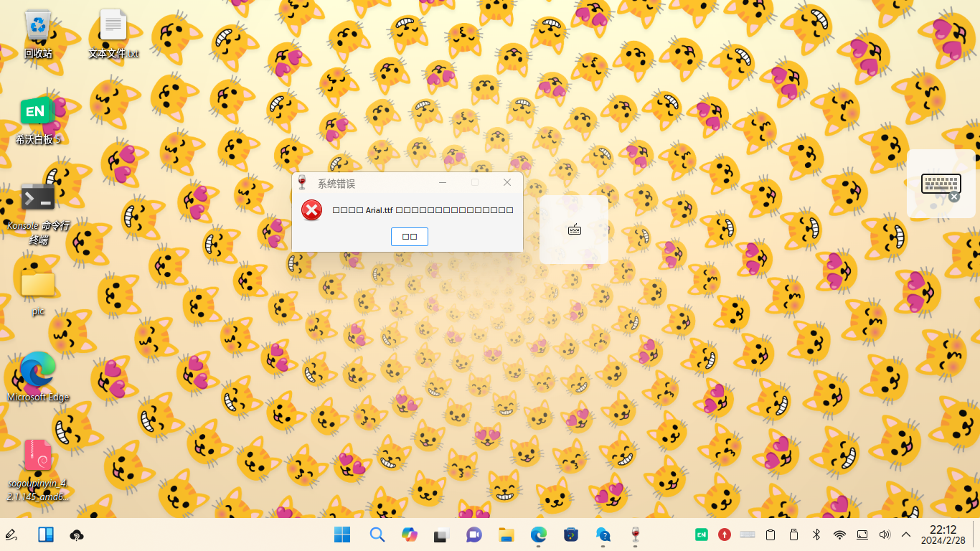
Task: Click the show desktop strip at taskbar end
Action: [976, 534]
